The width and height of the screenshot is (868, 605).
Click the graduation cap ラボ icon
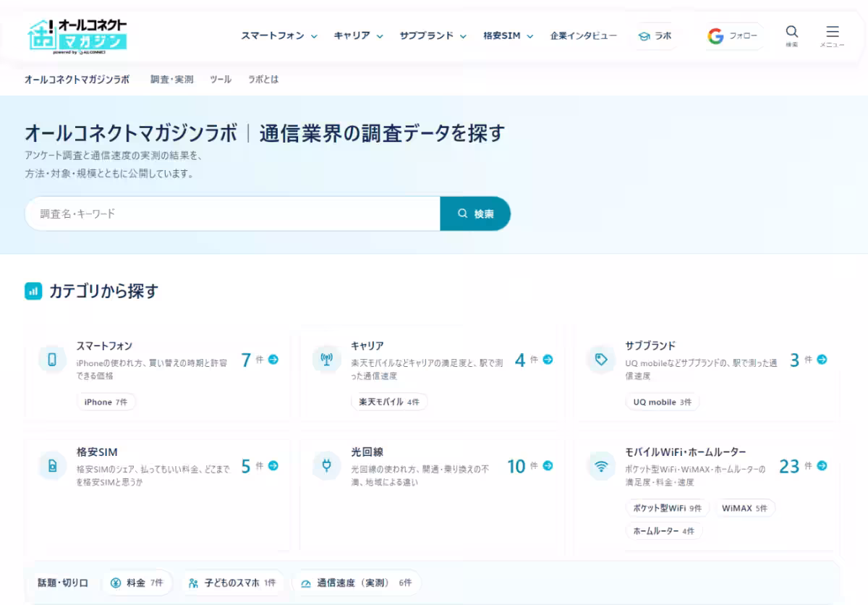coord(644,36)
